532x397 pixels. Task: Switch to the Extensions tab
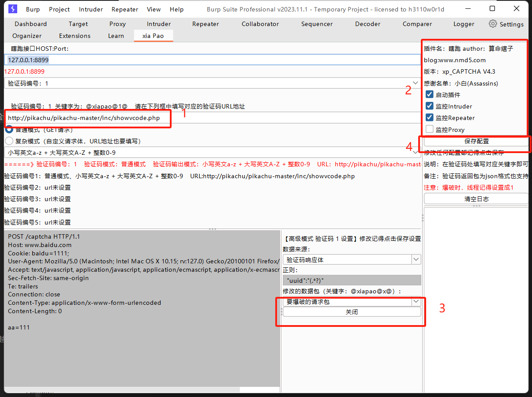(x=75, y=36)
